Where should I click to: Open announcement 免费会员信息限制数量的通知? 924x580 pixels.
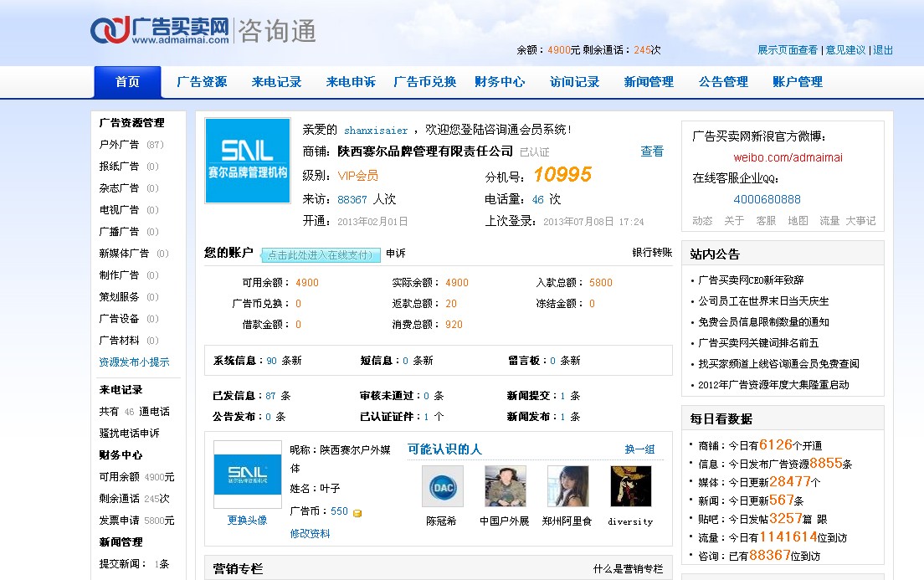(x=763, y=322)
